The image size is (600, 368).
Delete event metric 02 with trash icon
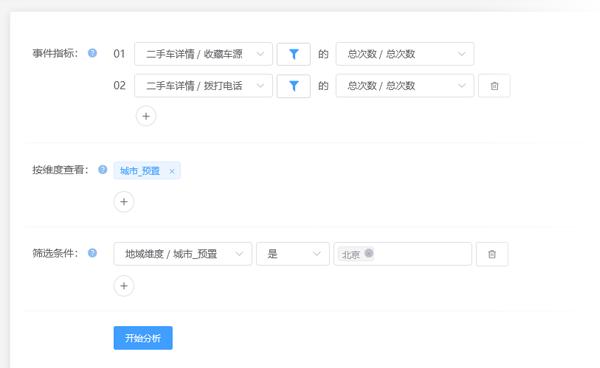point(494,86)
